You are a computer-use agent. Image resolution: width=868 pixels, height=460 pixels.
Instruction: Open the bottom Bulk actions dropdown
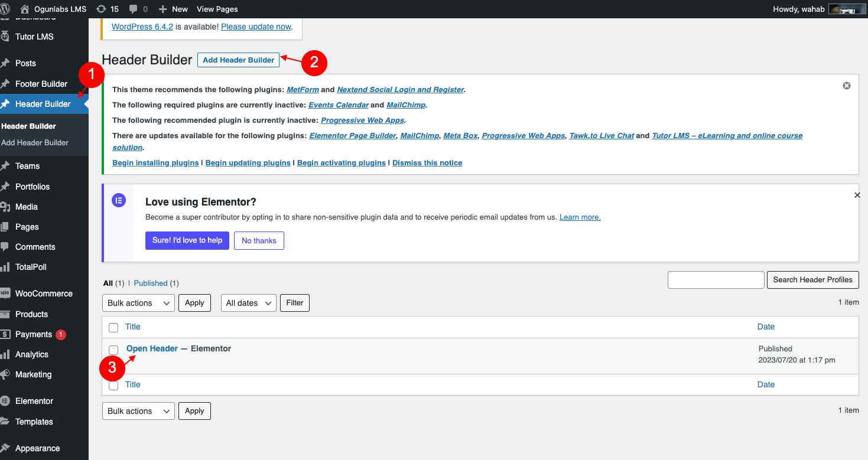[139, 411]
